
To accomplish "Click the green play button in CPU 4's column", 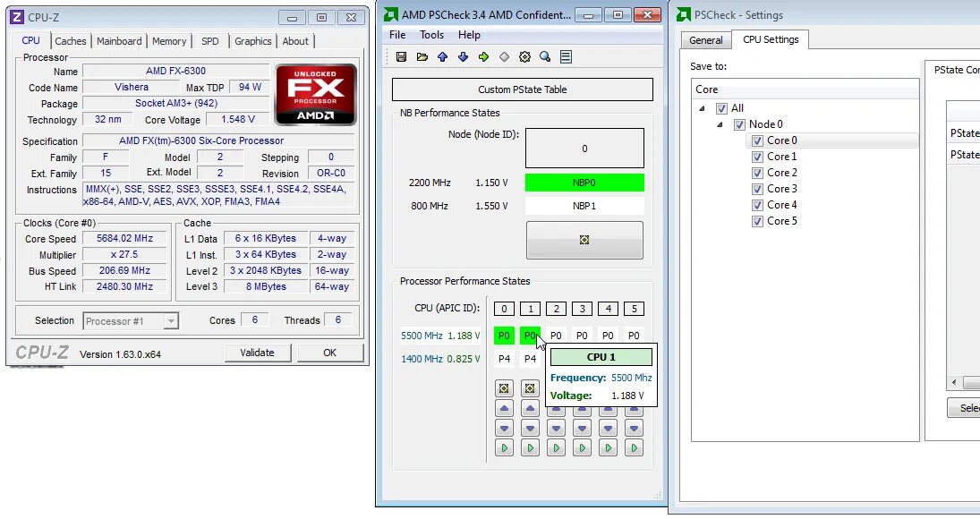I will 608,447.
